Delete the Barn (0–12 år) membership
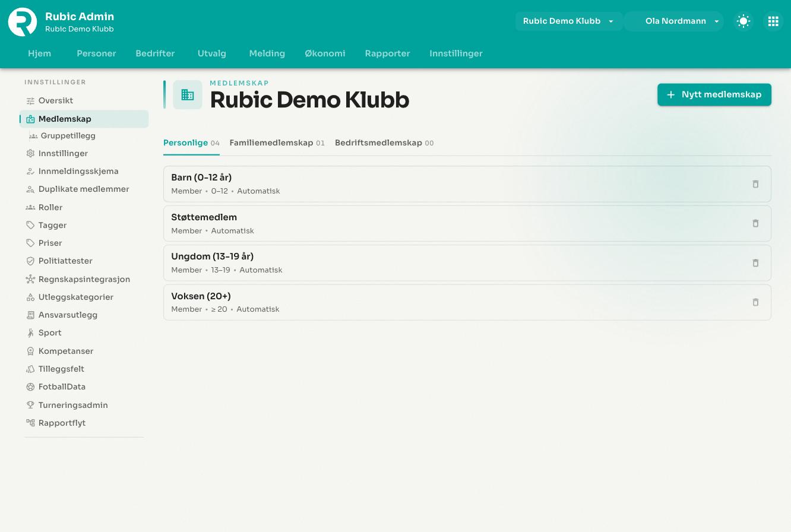 [755, 184]
